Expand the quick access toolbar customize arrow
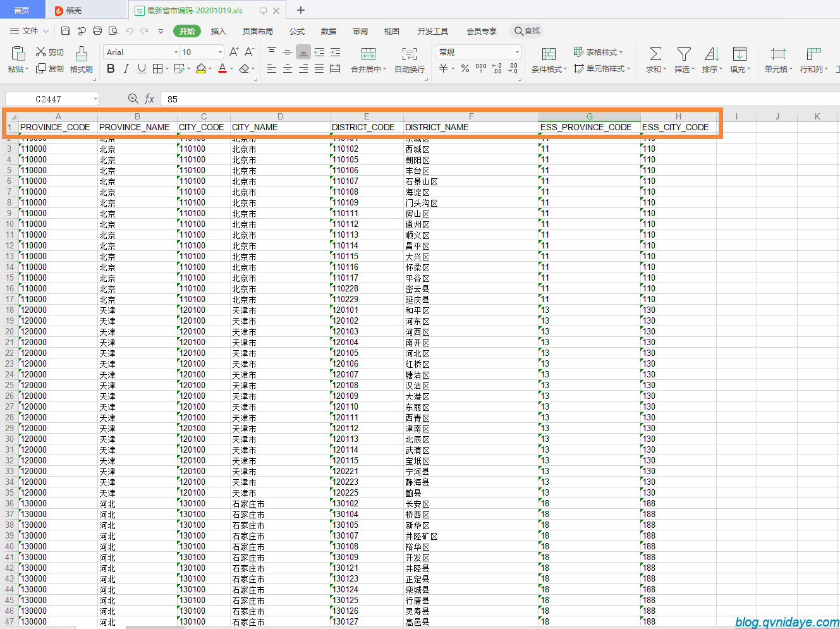 pos(161,30)
